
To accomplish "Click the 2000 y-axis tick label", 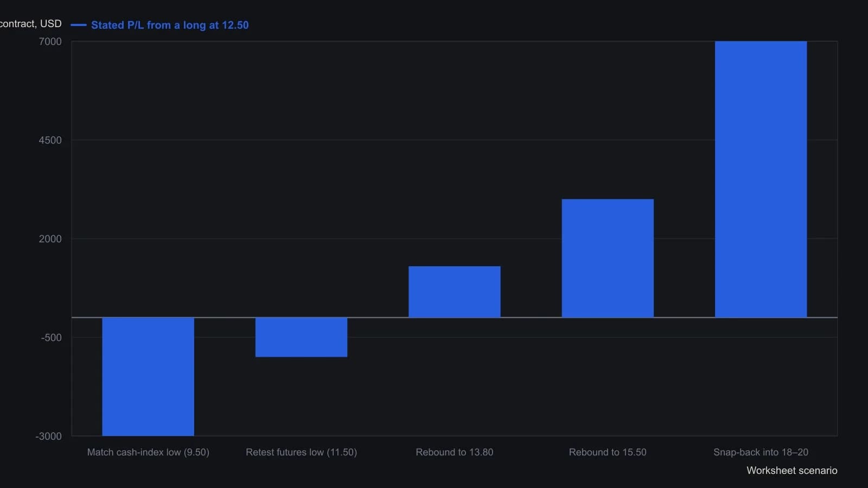I will click(x=50, y=239).
